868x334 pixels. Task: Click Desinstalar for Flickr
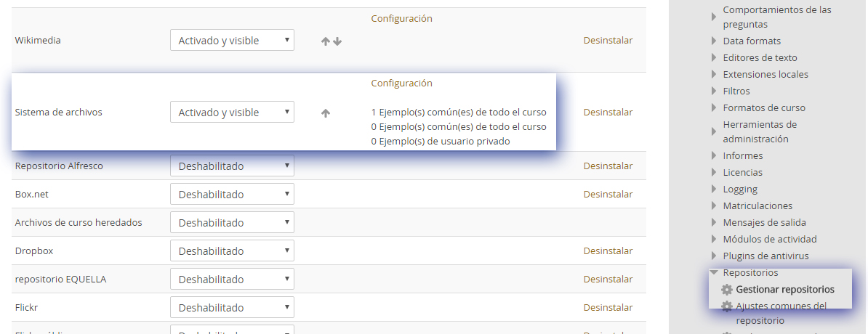pyautogui.click(x=608, y=307)
